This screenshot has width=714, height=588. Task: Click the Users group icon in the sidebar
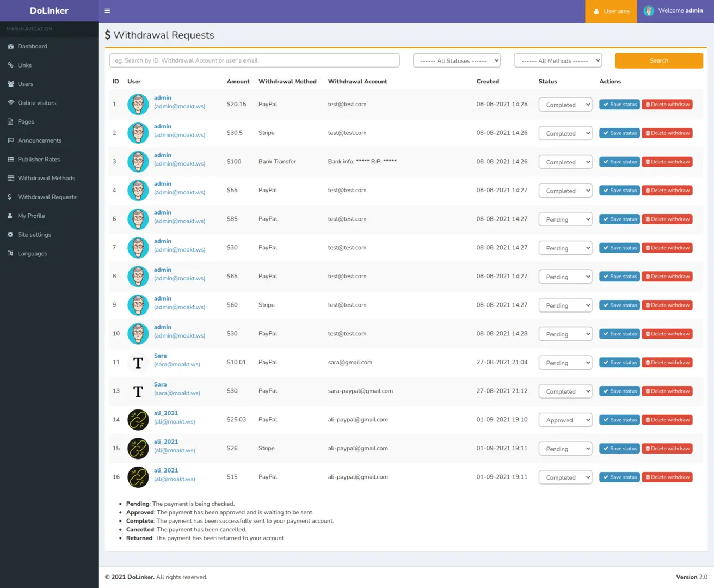pos(10,84)
